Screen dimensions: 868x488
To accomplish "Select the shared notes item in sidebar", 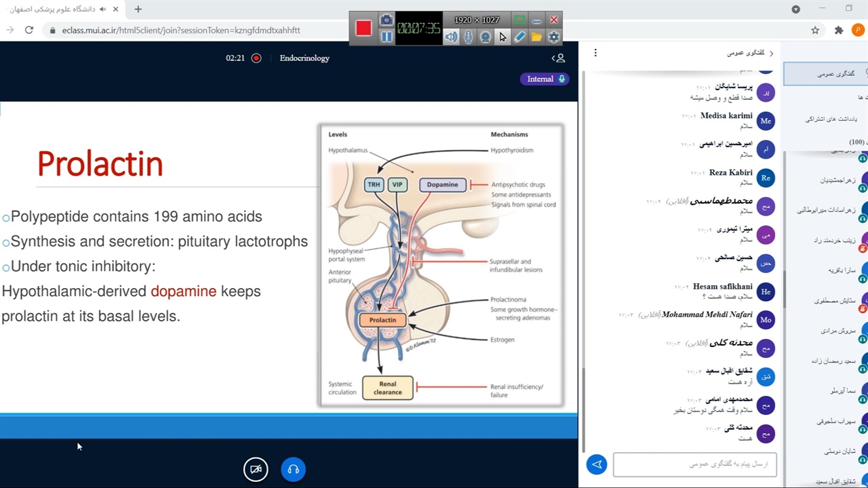I will 831,119.
